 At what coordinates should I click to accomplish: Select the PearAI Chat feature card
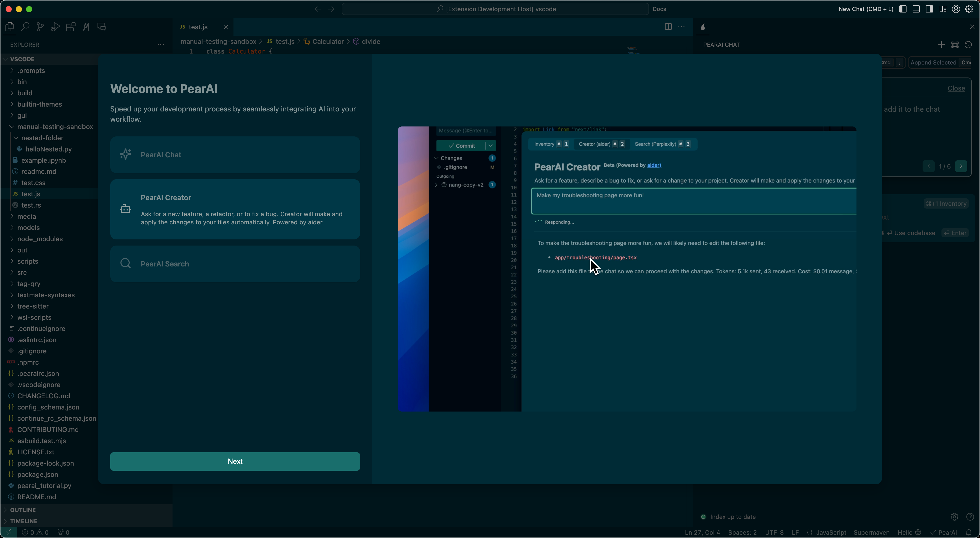coord(235,155)
